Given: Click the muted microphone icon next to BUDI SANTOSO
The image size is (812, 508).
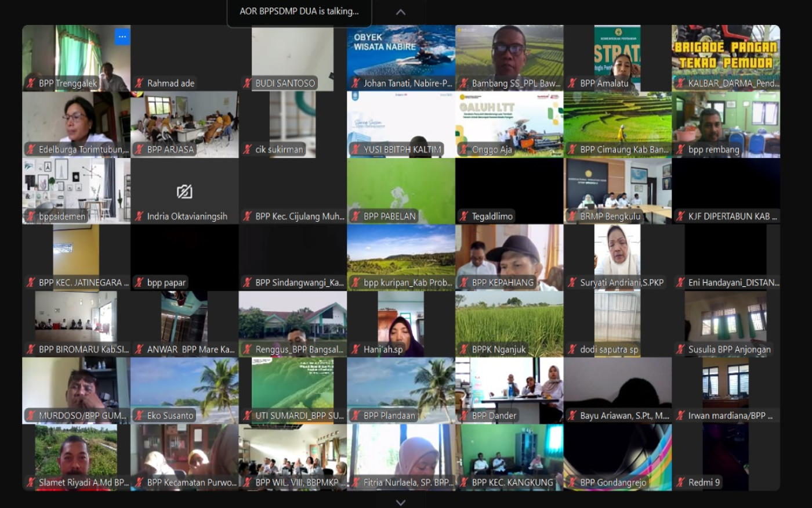Looking at the screenshot, I should coord(248,84).
